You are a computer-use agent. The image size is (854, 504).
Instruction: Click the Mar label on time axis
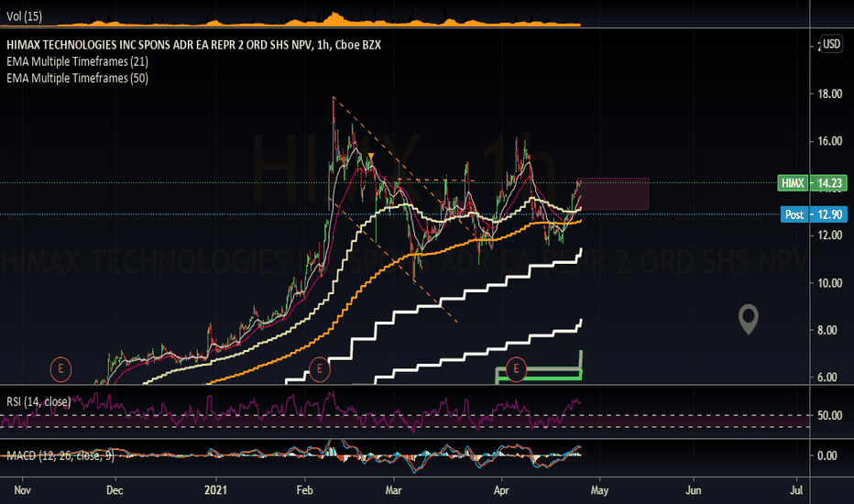coord(393,490)
